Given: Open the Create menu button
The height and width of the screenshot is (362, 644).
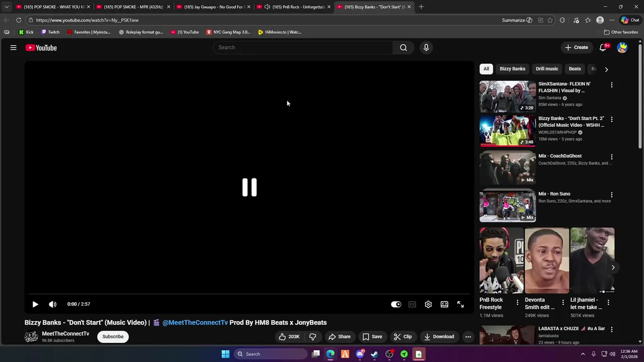Looking at the screenshot, I should point(577,47).
